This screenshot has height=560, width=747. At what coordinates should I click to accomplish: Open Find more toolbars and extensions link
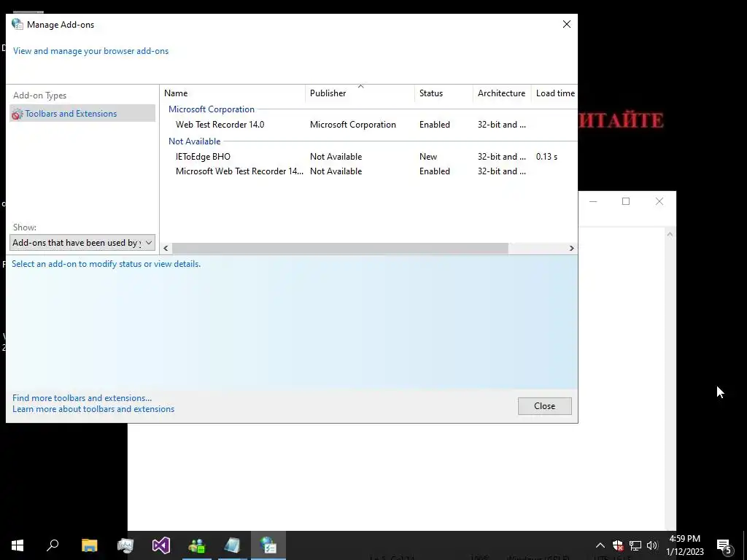(x=82, y=398)
